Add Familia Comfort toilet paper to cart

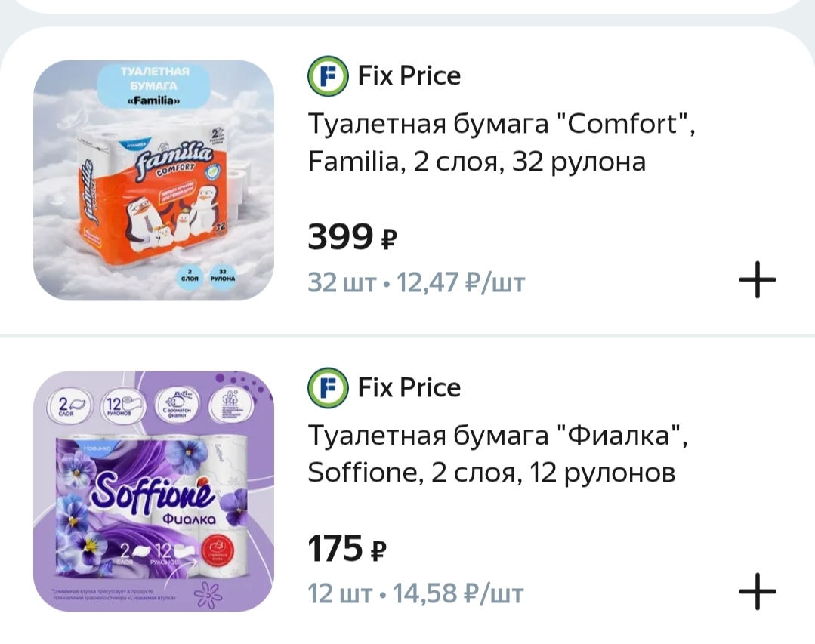757,281
